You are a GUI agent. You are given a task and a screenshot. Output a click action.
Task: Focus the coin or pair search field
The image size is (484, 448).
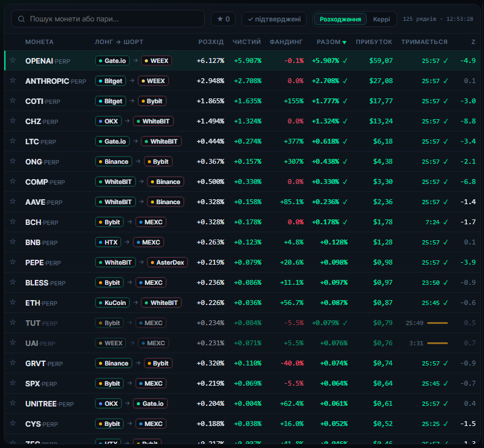pyautogui.click(x=108, y=19)
